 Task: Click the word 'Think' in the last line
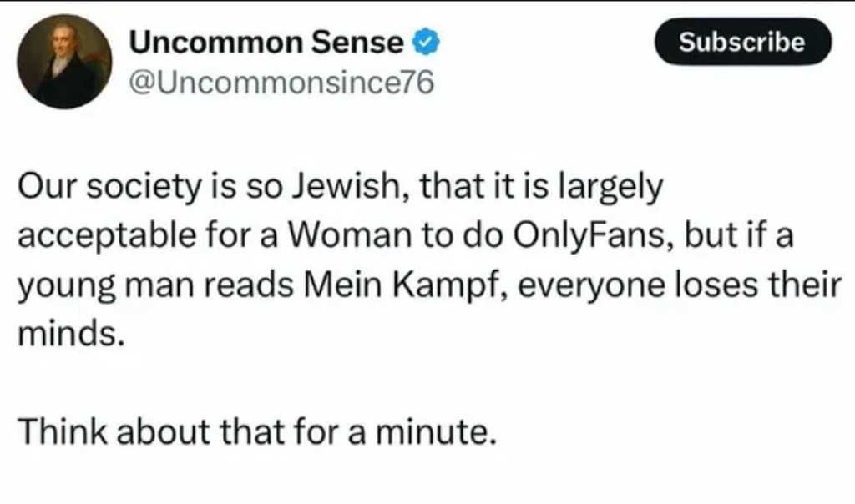[x=53, y=431]
